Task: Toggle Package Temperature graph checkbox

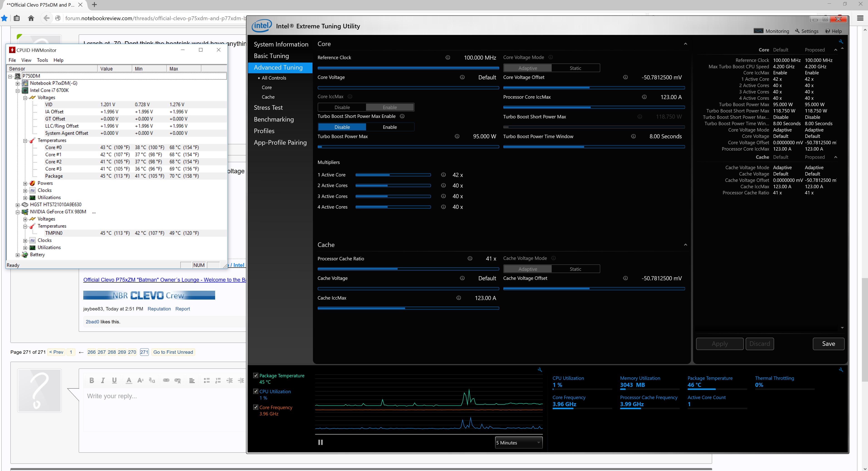Action: pos(256,375)
